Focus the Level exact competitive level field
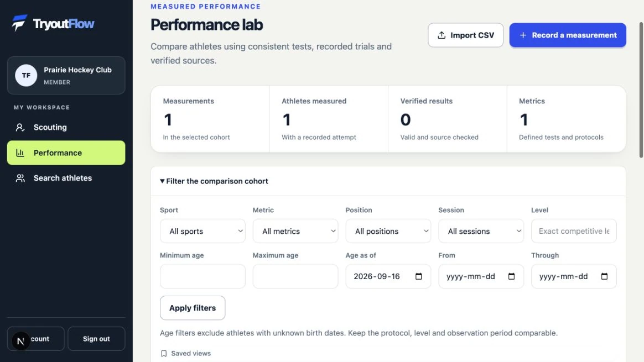 pyautogui.click(x=574, y=231)
